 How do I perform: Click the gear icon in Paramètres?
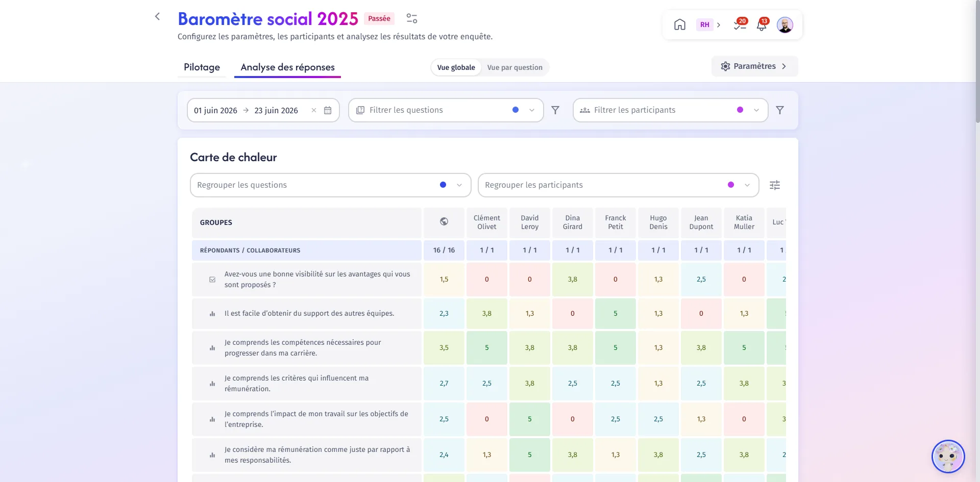[725, 66]
